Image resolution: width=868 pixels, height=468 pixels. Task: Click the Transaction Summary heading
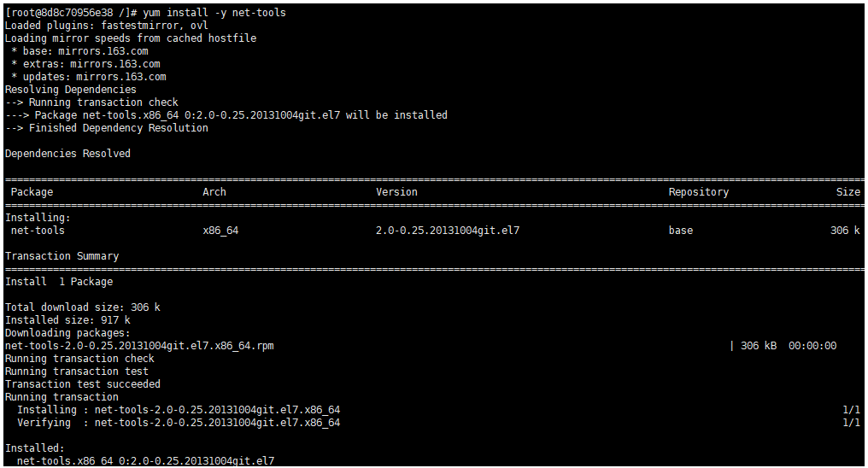tap(62, 256)
